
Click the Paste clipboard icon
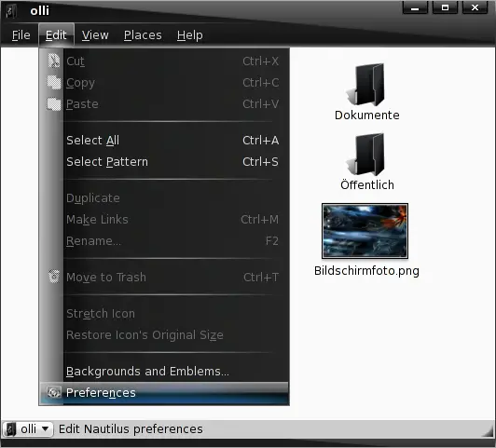tap(54, 103)
